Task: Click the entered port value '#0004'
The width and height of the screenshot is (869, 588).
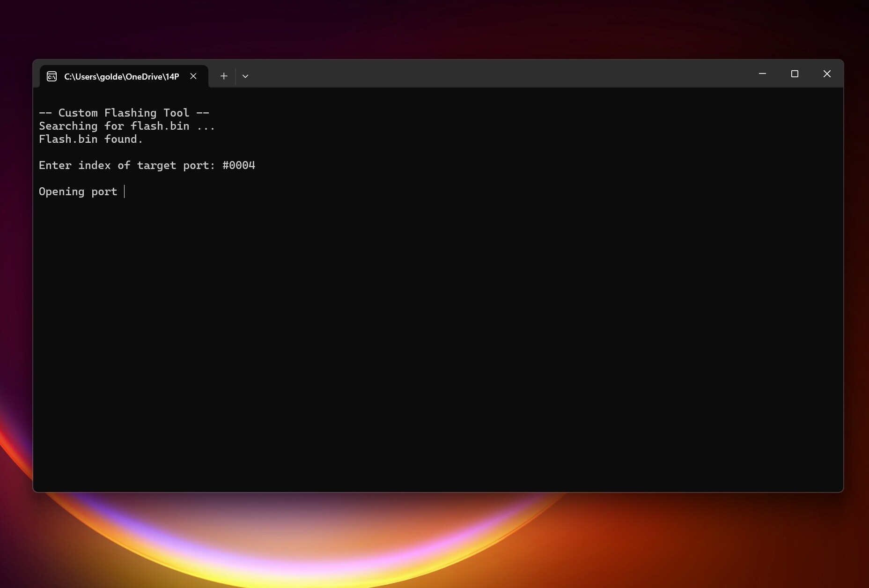Action: click(x=239, y=165)
